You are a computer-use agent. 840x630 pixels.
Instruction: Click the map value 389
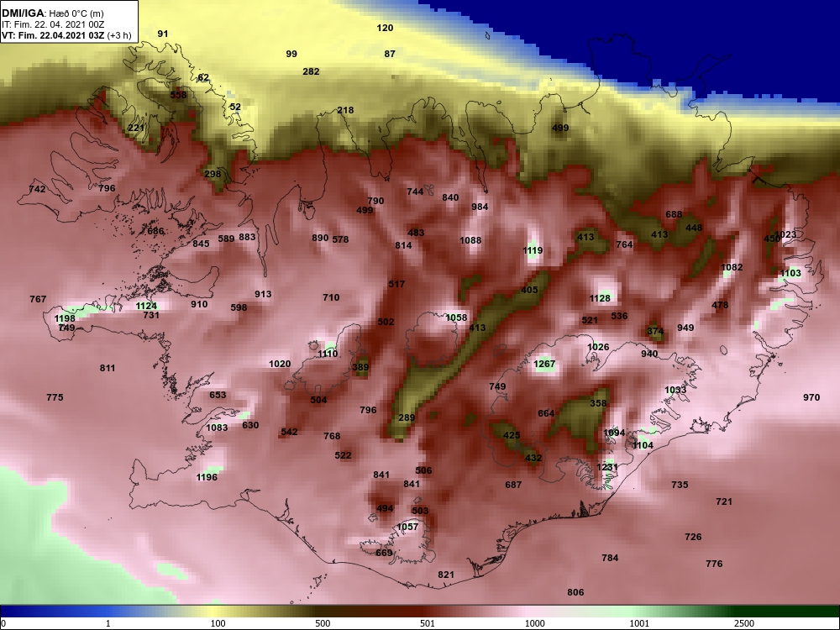360,367
